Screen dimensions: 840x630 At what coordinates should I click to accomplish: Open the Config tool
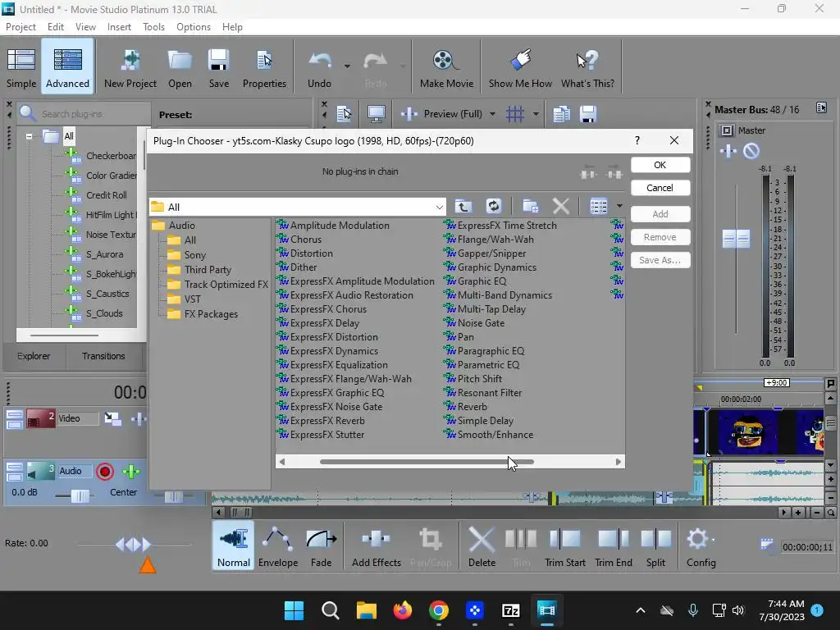point(701,546)
